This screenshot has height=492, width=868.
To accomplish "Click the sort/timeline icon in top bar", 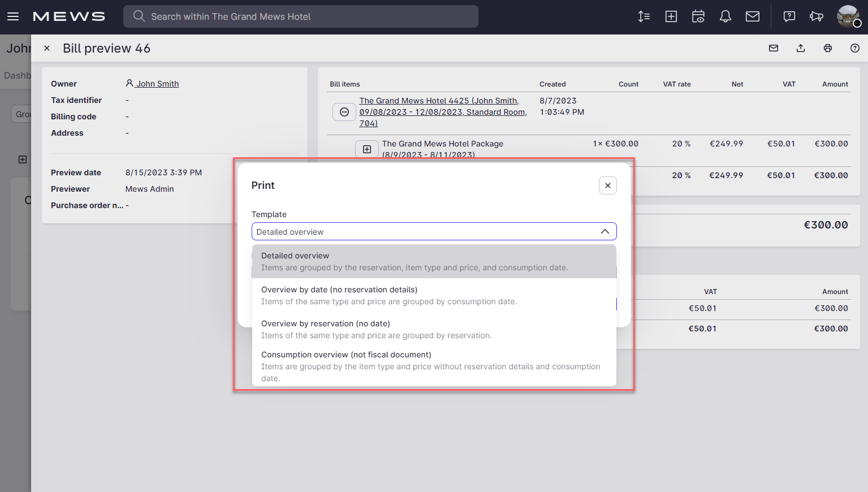I will click(x=644, y=16).
